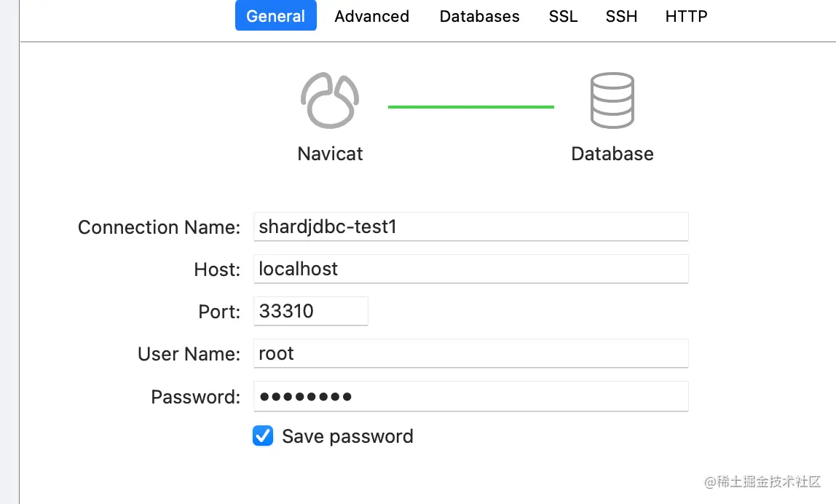Click the "Connection Name:" field label

point(159,227)
